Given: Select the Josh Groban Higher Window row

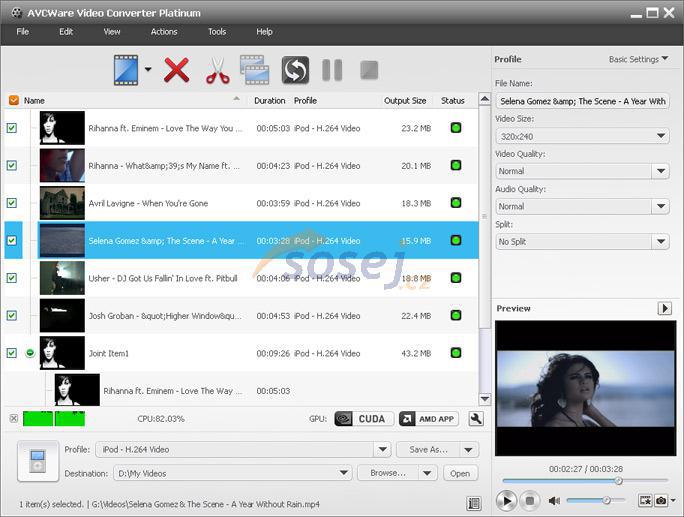Looking at the screenshot, I should point(241,315).
